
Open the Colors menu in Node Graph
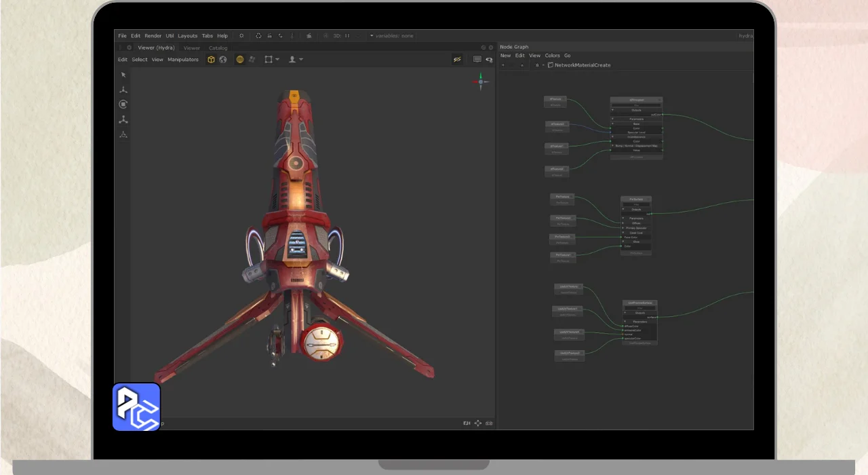[x=552, y=56]
